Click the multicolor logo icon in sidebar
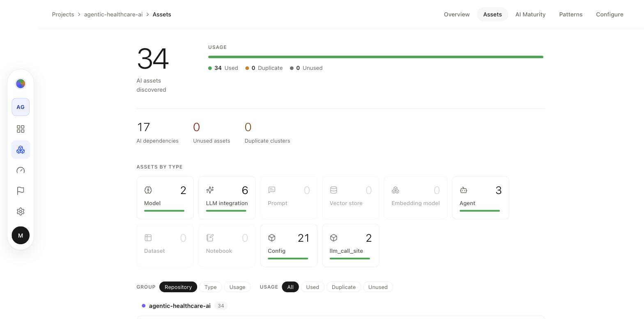644x319 pixels. click(x=21, y=84)
